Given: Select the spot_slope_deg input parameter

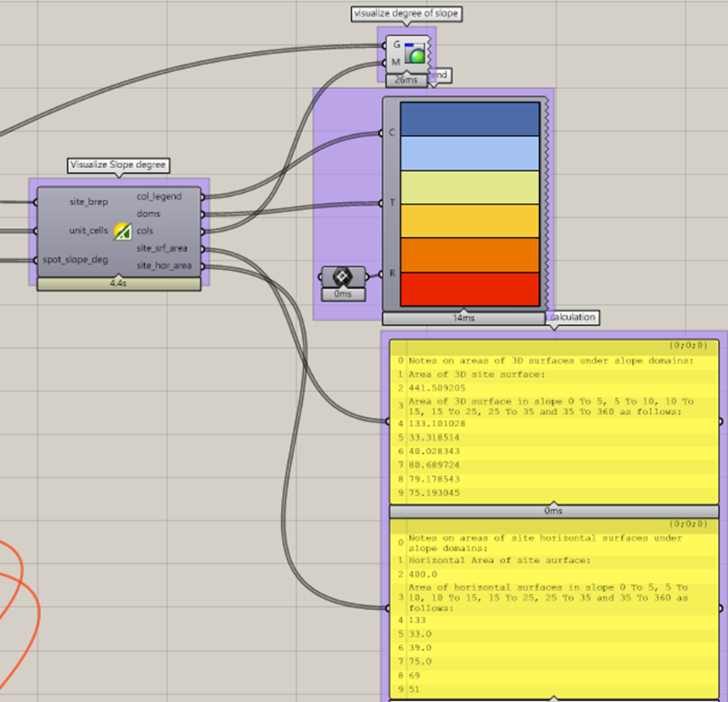Looking at the screenshot, I should click(75, 260).
